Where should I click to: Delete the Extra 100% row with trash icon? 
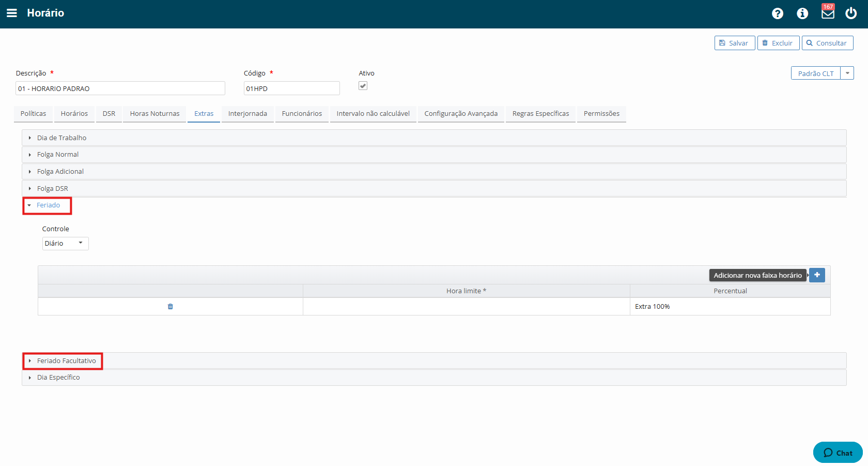point(171,307)
